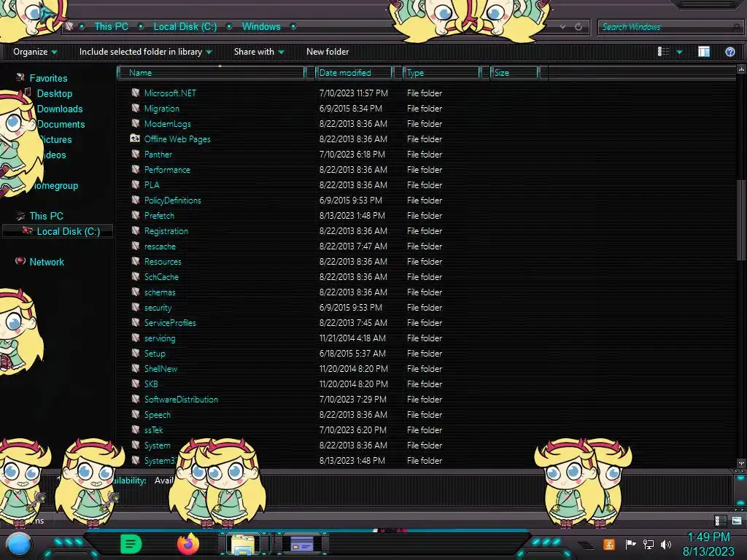747x560 pixels.
Task: Select the ModemLogs folder name
Action: [x=168, y=124]
